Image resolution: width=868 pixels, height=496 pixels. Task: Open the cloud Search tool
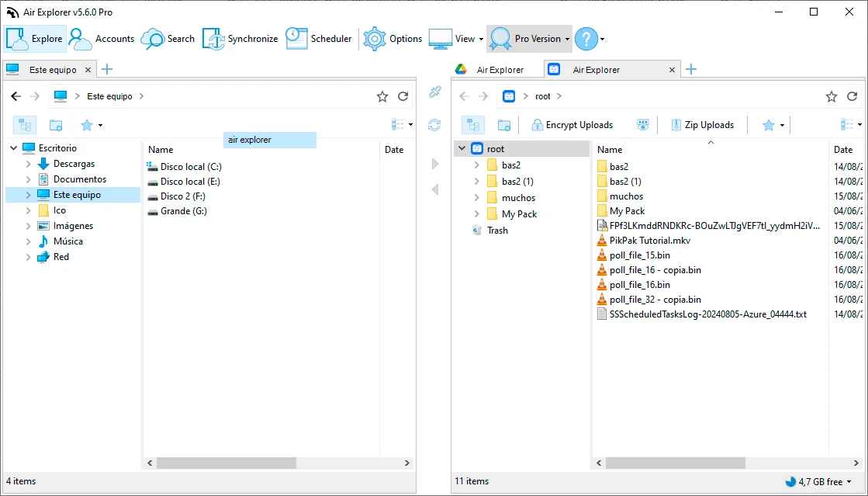[168, 39]
